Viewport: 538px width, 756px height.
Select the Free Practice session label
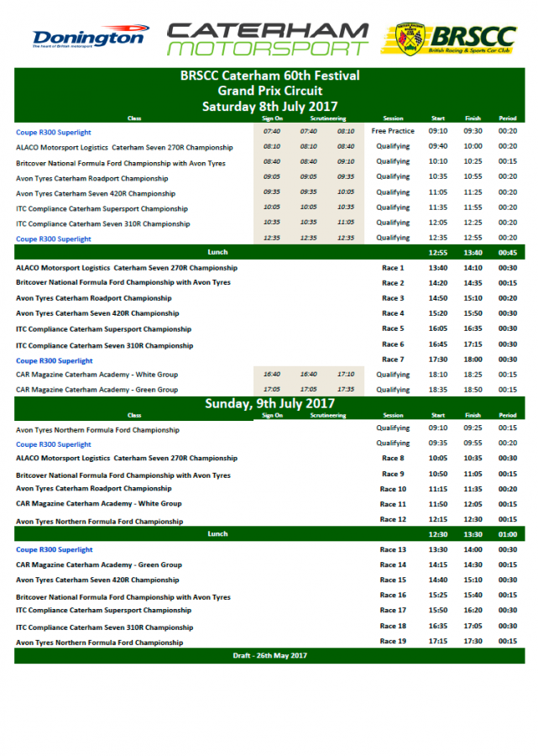[x=393, y=131]
